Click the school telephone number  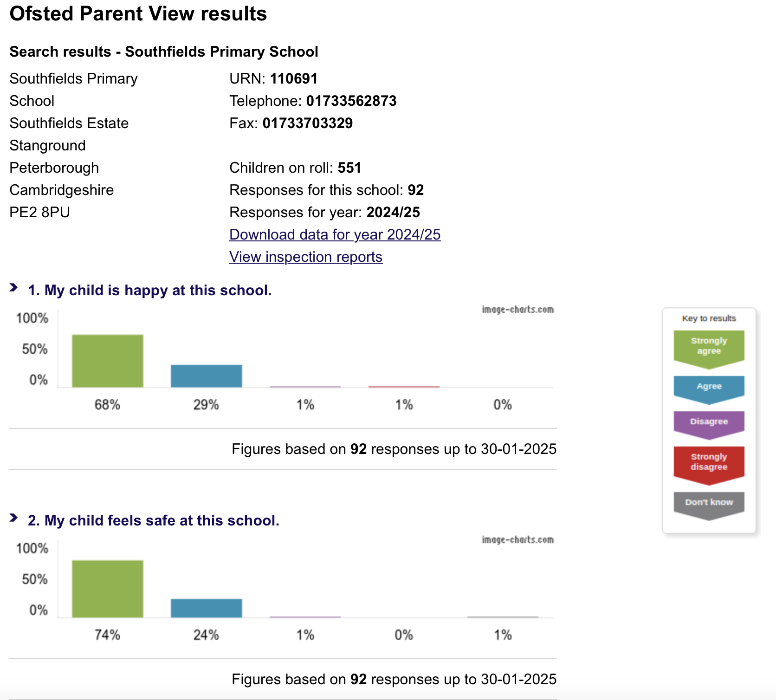pos(351,101)
